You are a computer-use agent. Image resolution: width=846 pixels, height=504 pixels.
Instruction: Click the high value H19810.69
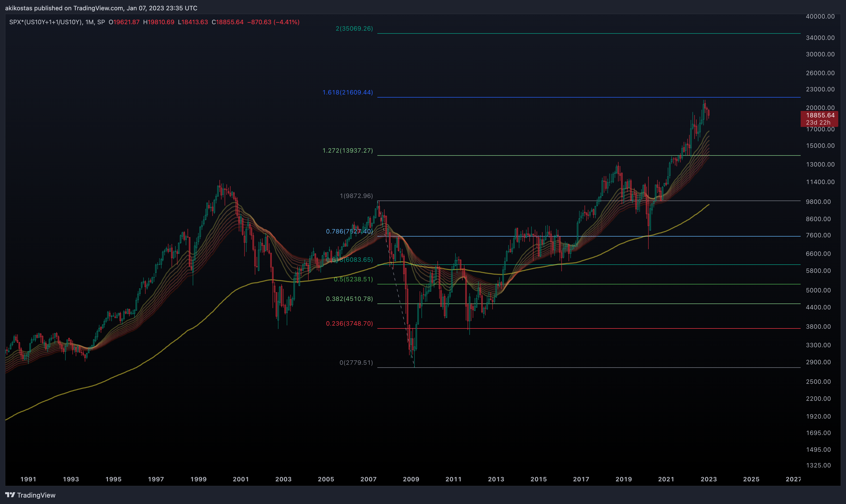pos(159,22)
